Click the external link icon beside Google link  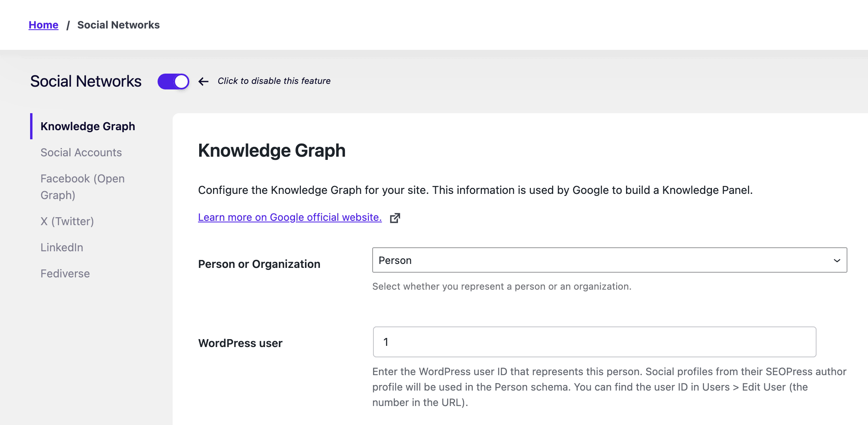pos(395,218)
